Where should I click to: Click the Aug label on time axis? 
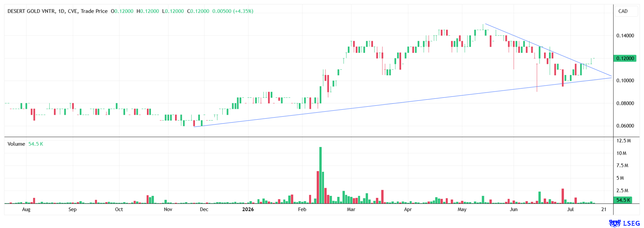[x=26, y=209]
